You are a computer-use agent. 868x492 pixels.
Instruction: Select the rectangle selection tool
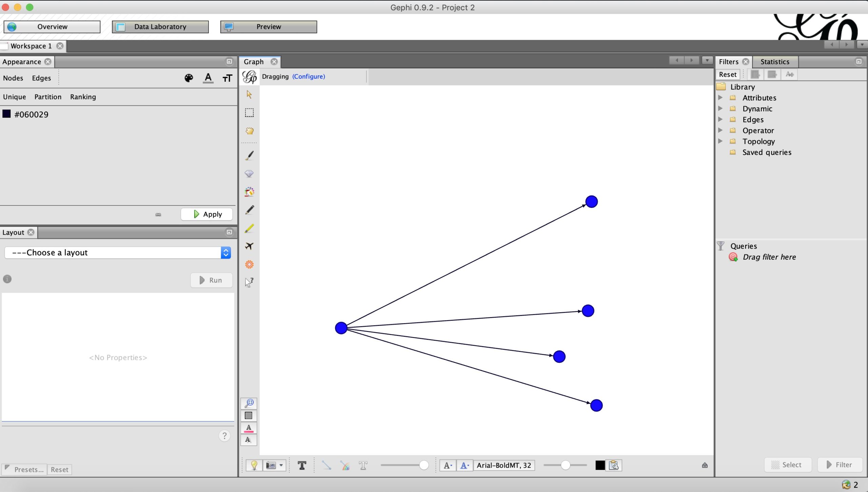click(249, 113)
